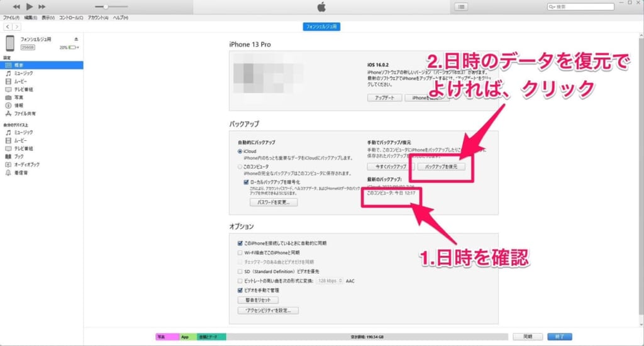Go forward with the right chevron
644x346 pixels.
click(x=16, y=26)
